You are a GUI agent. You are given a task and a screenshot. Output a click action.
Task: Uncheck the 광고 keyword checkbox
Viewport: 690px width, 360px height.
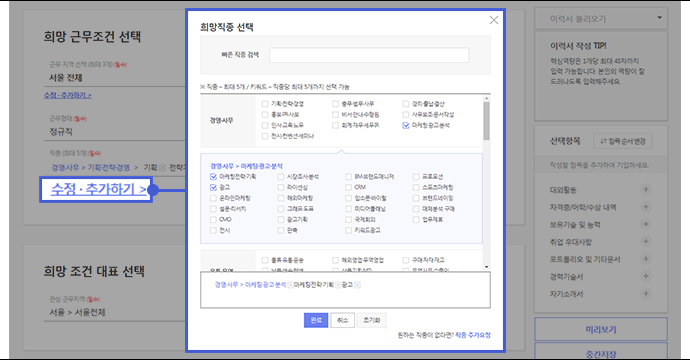[x=213, y=187]
